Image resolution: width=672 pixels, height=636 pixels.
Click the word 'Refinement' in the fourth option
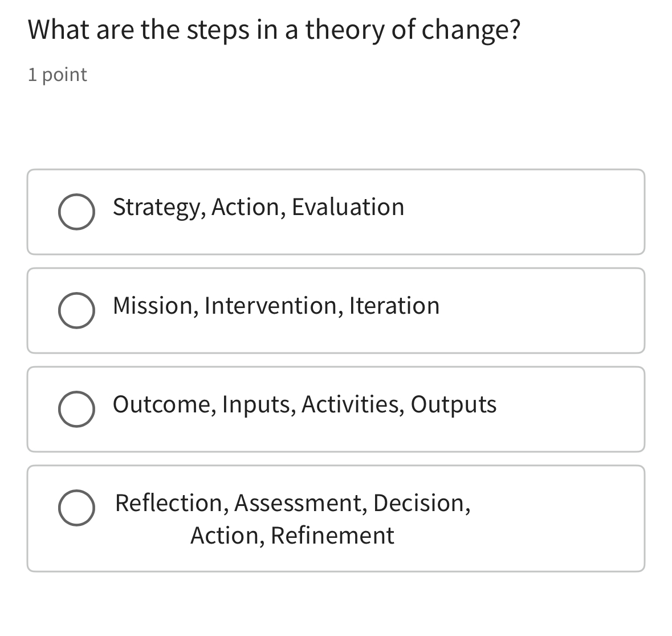tap(332, 536)
